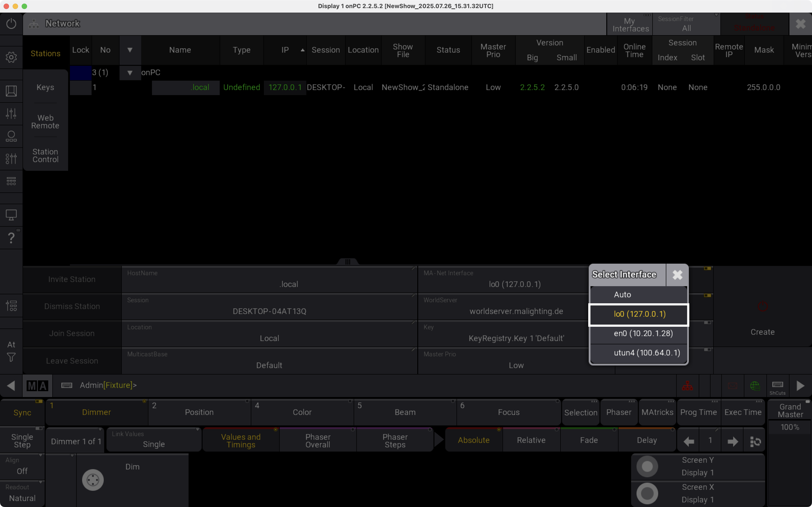Open the display monitor icon in the sidebar

11,215
